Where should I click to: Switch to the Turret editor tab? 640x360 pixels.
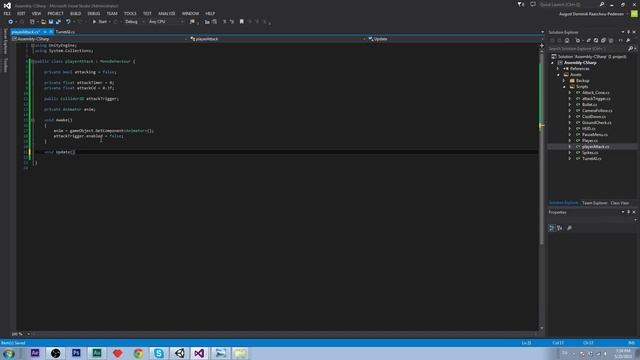point(65,32)
